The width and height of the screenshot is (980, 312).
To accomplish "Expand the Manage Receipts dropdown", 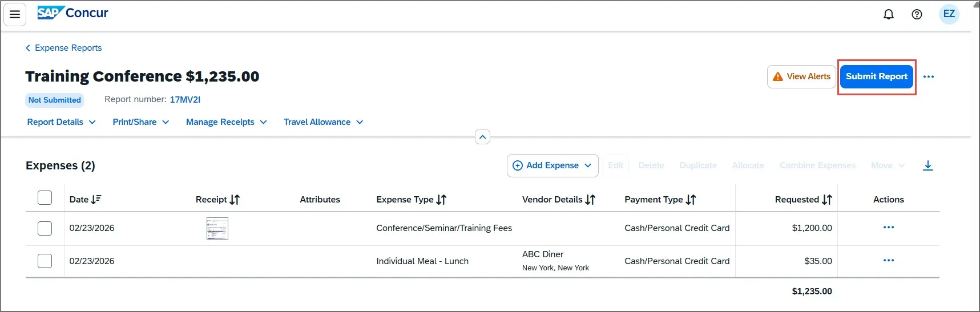I will point(227,122).
